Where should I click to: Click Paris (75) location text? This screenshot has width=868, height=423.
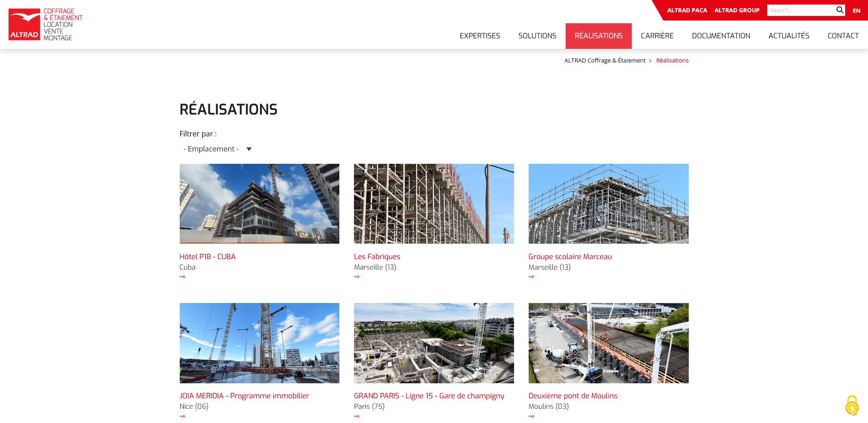coord(369,406)
